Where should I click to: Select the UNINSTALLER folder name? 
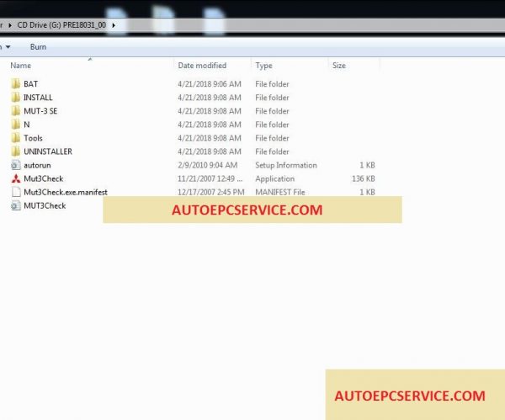48,152
